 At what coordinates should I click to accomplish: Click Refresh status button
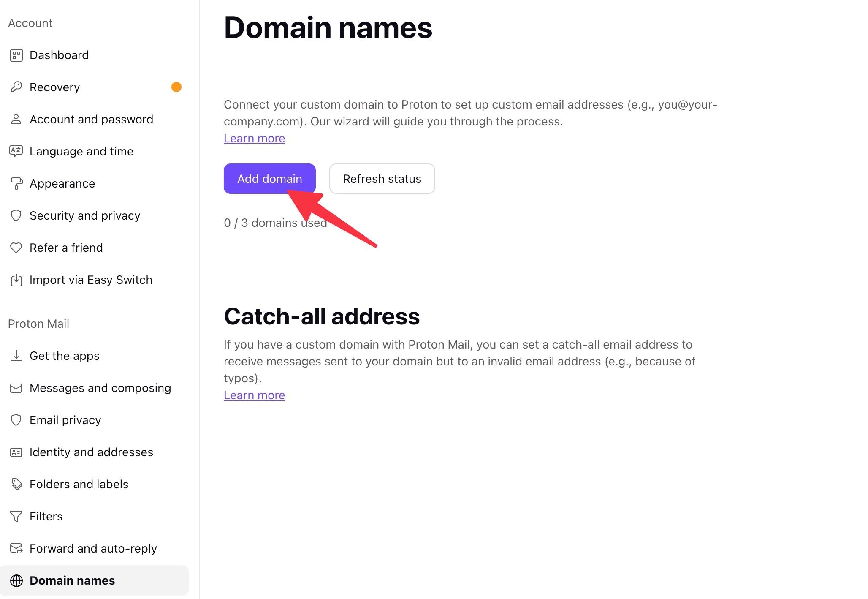coord(382,178)
